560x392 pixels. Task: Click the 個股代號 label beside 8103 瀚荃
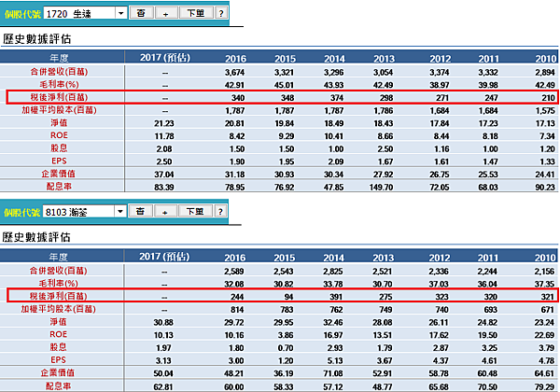[x=21, y=212]
